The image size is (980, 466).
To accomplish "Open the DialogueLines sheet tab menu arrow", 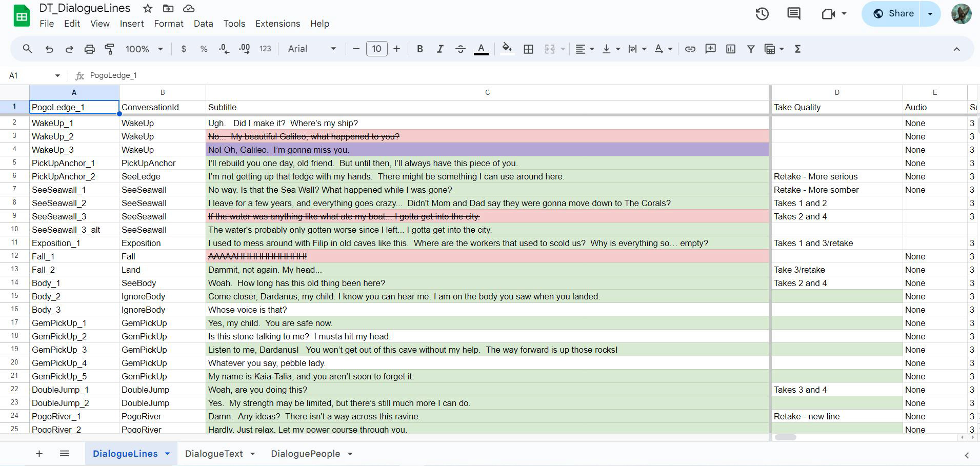I will 167,453.
